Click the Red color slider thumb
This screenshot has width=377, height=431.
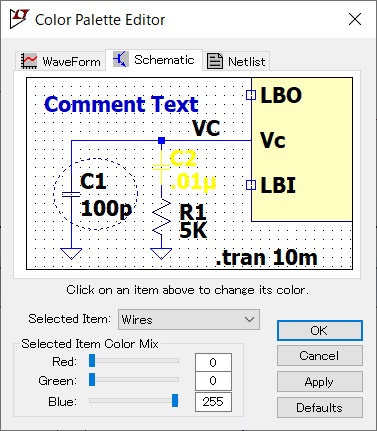click(x=92, y=361)
